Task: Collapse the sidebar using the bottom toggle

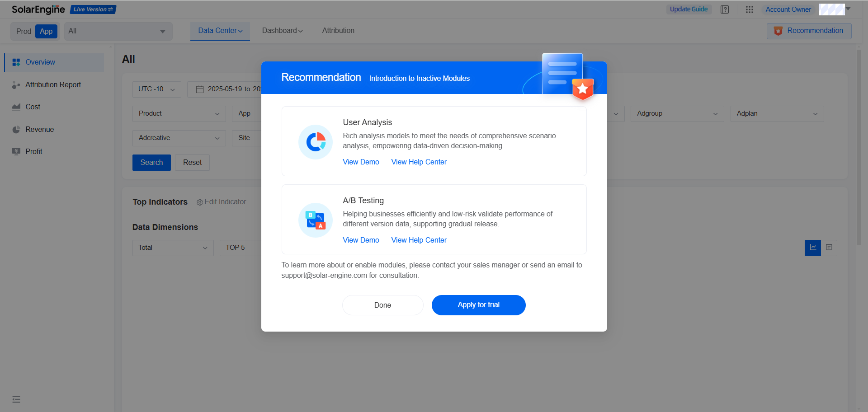Action: click(x=16, y=399)
